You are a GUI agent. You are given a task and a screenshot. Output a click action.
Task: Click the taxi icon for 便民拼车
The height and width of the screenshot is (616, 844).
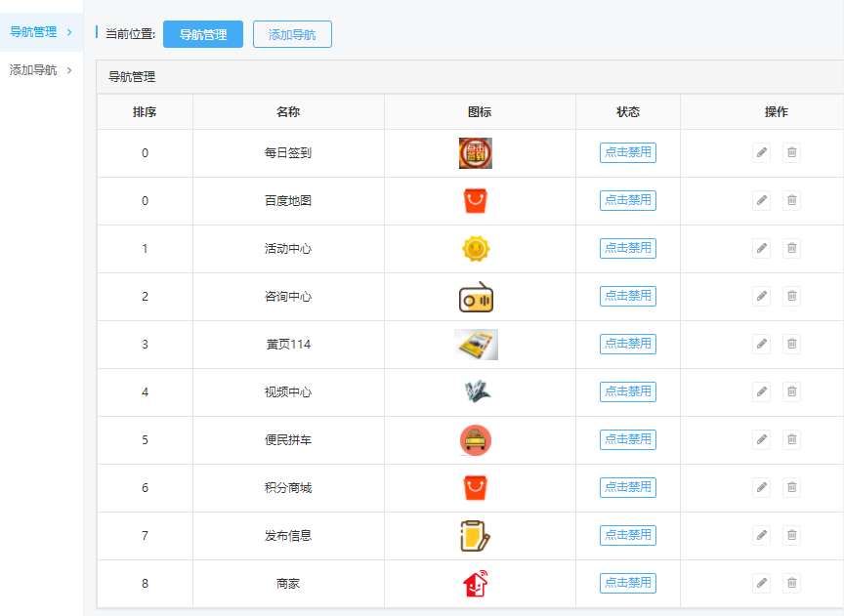[476, 440]
